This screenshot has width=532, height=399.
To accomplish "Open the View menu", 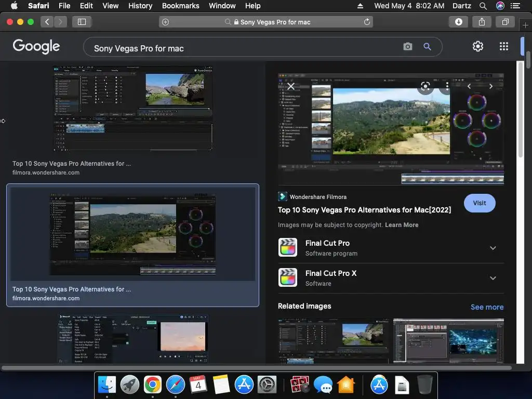I will coord(111,6).
